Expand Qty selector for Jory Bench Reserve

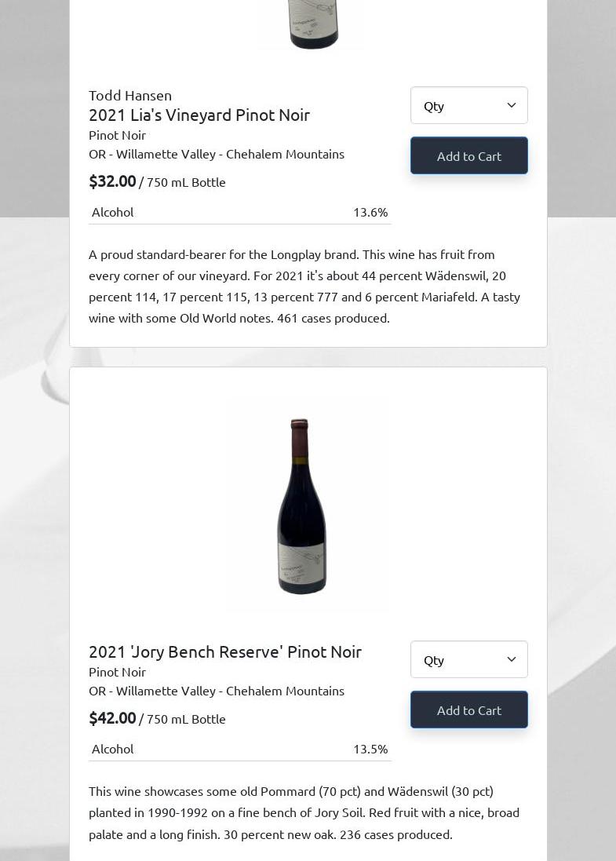click(468, 659)
